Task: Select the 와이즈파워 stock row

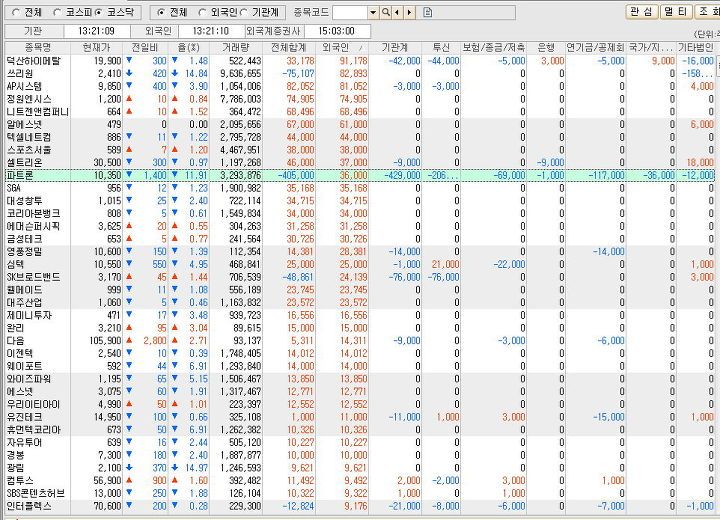Action: [360, 379]
